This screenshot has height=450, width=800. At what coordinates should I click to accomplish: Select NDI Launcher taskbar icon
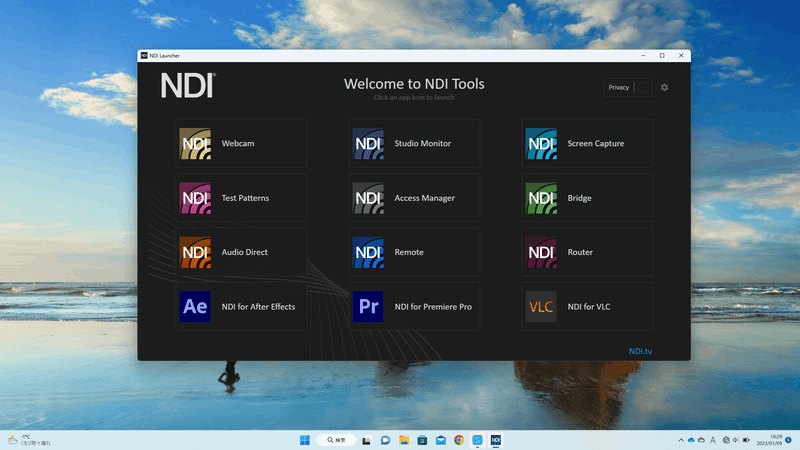tap(495, 440)
